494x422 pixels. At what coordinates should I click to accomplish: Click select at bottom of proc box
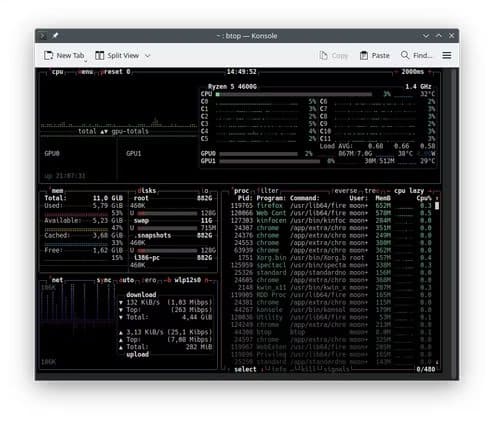(245, 369)
